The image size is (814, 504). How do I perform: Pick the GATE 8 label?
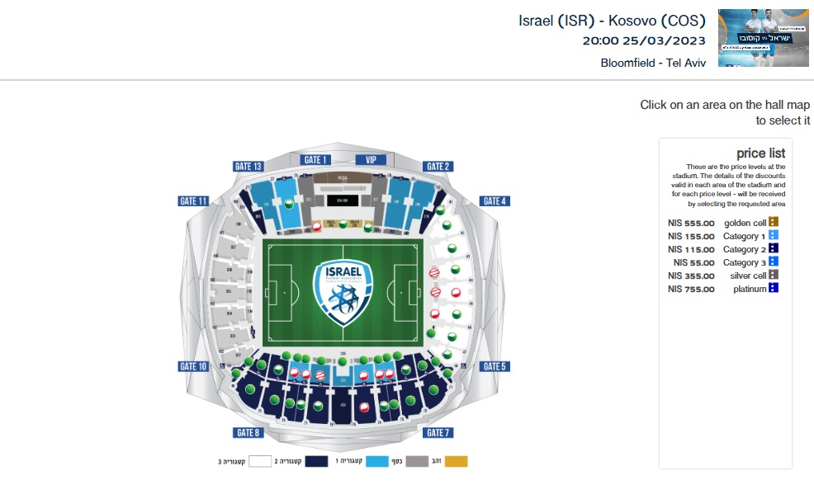(248, 432)
